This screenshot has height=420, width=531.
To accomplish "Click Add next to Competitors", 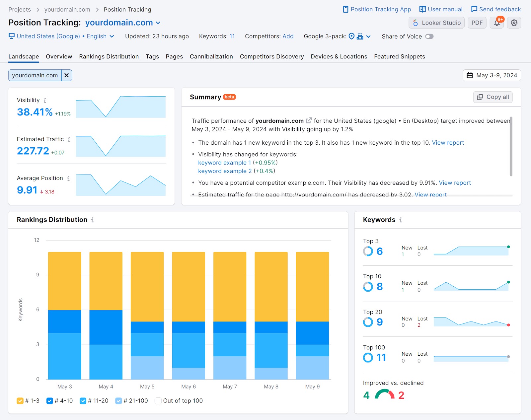I will click(288, 36).
